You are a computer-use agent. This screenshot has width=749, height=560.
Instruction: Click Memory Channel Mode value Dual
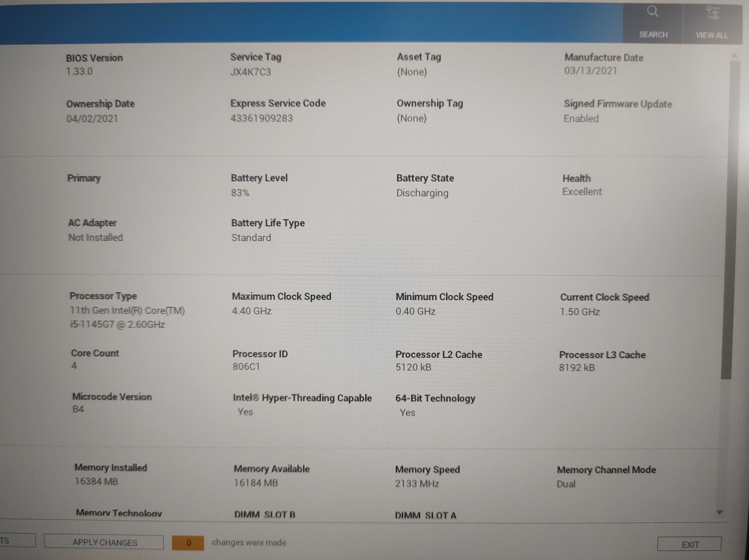(x=566, y=484)
